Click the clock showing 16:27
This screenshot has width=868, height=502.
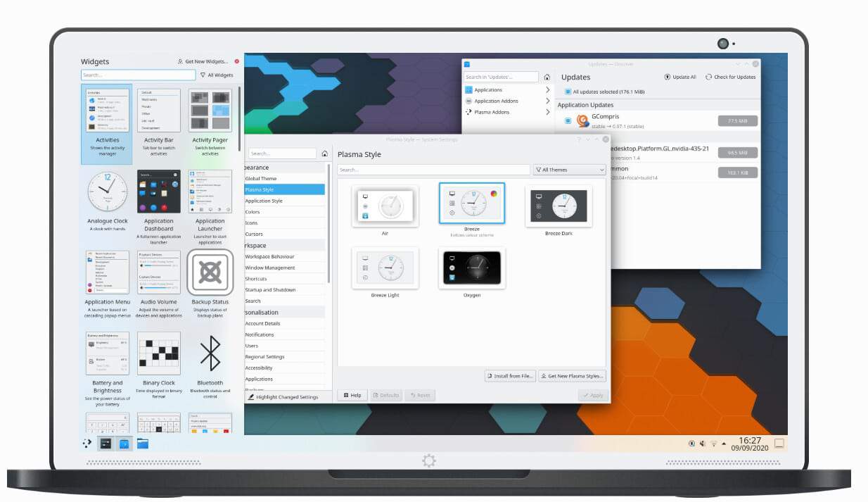[750, 440]
